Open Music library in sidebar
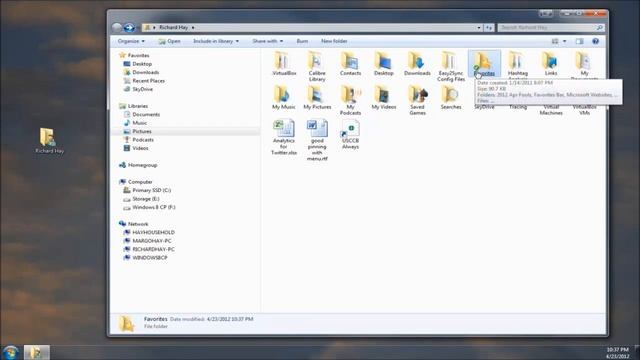This screenshot has width=640, height=360. 135,123
